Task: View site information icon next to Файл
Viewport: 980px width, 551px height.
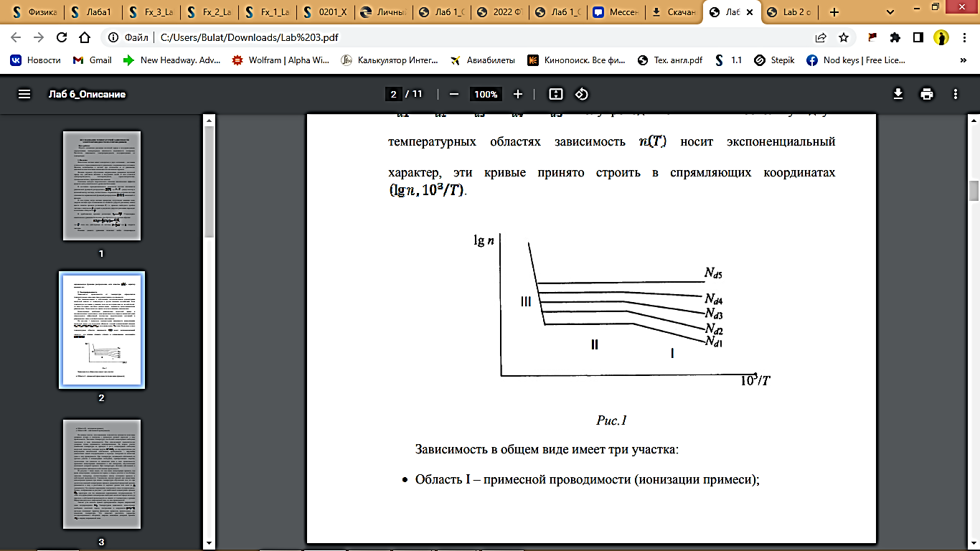Action: tap(113, 37)
